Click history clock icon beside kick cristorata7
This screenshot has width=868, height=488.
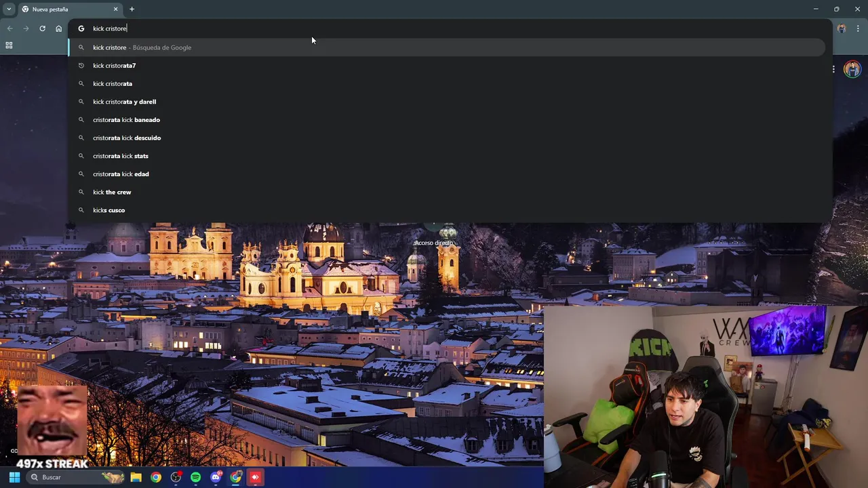[81, 66]
